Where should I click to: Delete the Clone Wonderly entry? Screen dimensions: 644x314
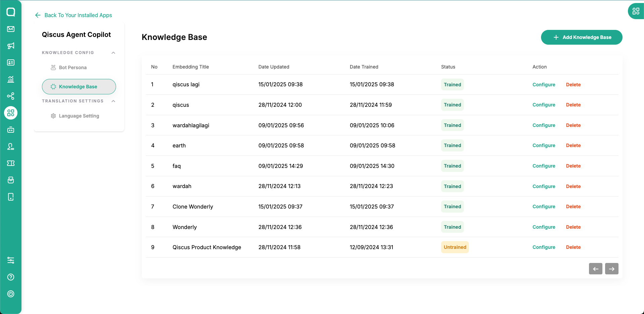pos(573,207)
